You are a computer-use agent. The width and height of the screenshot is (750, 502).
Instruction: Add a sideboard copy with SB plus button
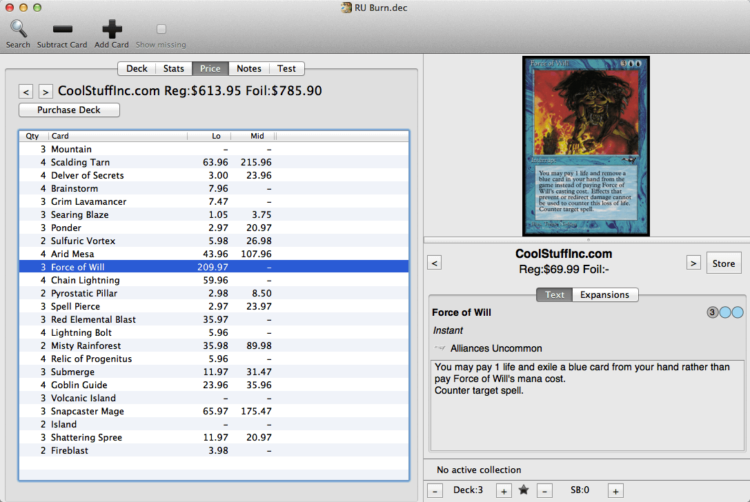[615, 491]
